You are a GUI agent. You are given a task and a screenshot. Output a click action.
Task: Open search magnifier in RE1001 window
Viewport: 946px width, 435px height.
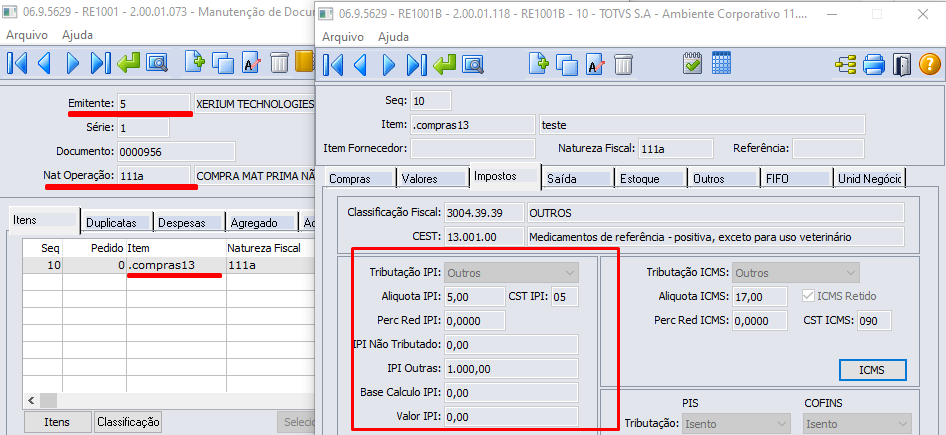pos(157,63)
